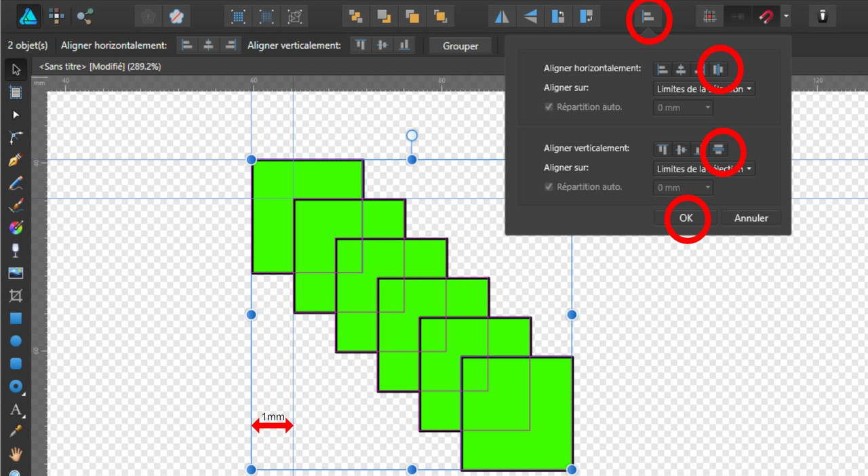Click Annuler to cancel alignment
Image resolution: width=868 pixels, height=476 pixels.
751,218
